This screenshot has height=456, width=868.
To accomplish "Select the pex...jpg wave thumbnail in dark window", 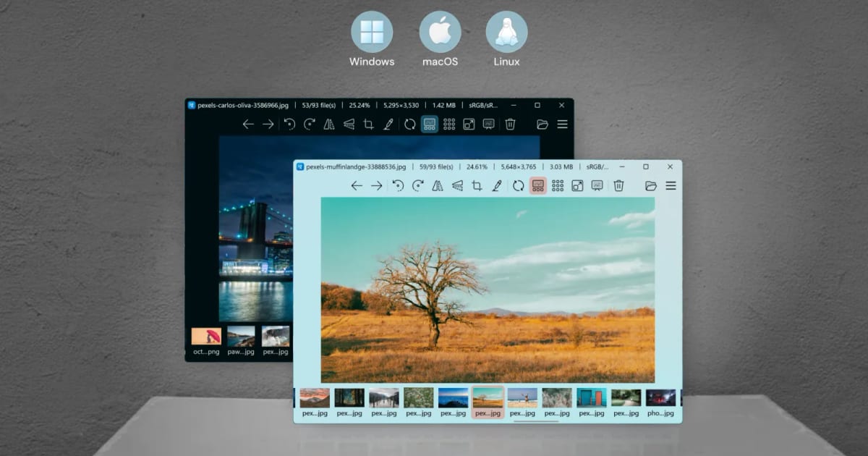I will click(276, 341).
